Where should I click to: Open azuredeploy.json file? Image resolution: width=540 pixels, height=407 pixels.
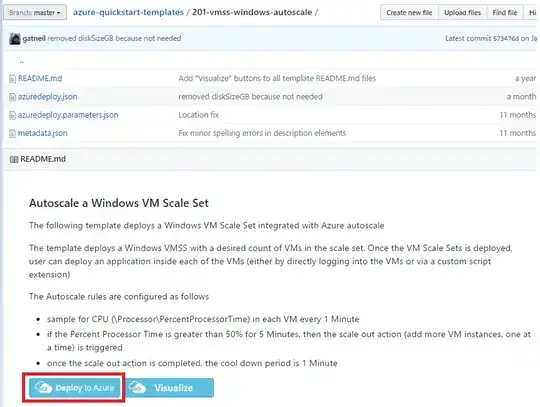pos(48,97)
